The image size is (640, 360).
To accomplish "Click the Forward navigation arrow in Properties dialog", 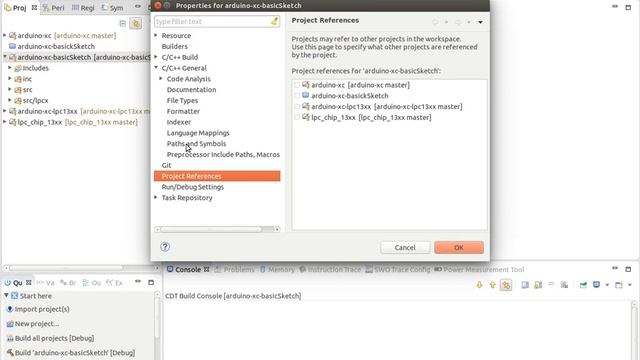I will coord(458,22).
